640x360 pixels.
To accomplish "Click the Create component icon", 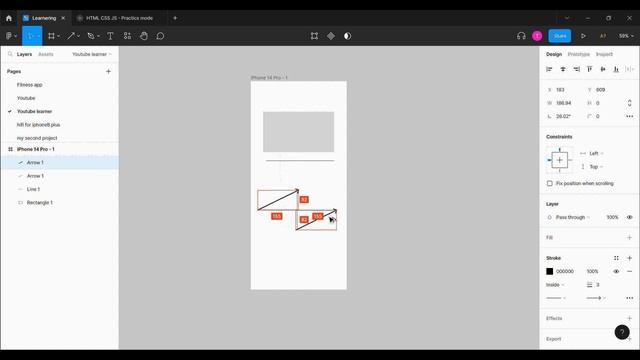I will 331,36.
